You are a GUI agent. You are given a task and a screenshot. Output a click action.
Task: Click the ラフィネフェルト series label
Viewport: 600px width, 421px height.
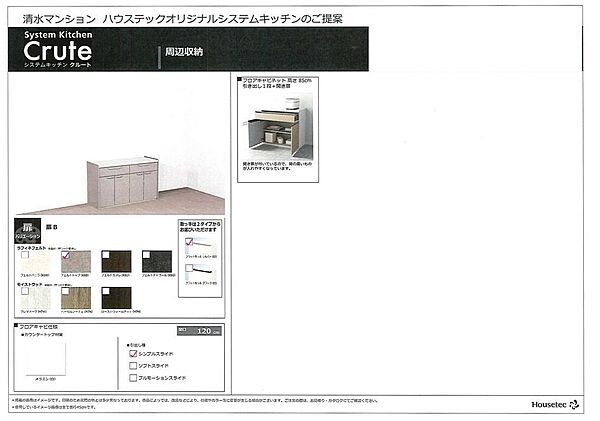click(x=31, y=248)
